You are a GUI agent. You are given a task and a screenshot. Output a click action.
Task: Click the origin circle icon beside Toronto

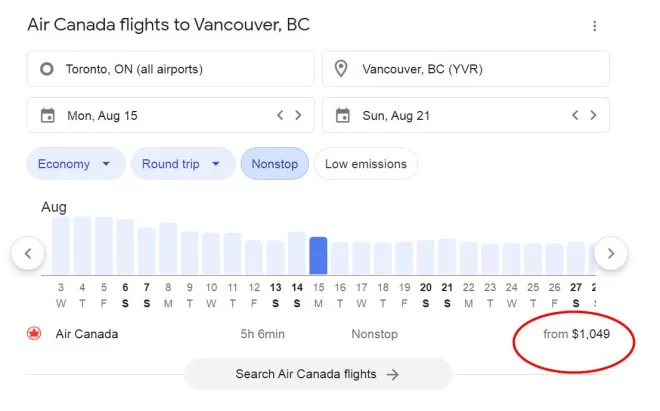pyautogui.click(x=47, y=69)
